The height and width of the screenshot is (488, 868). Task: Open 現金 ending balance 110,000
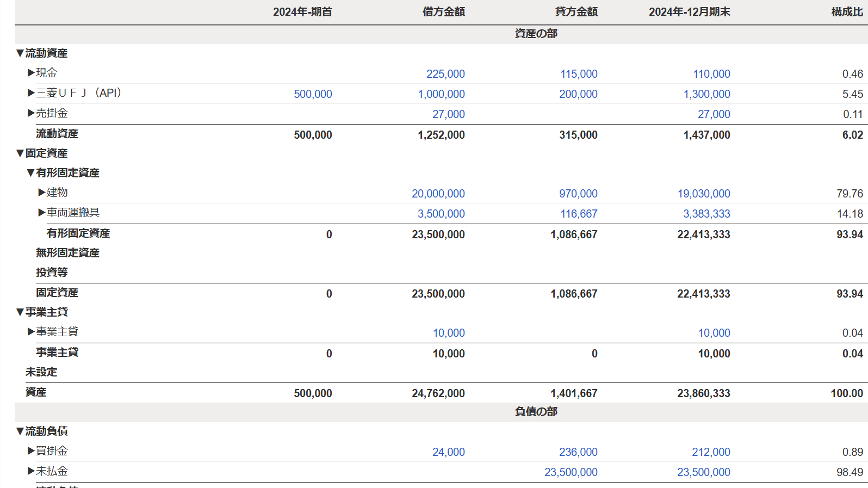(x=711, y=74)
